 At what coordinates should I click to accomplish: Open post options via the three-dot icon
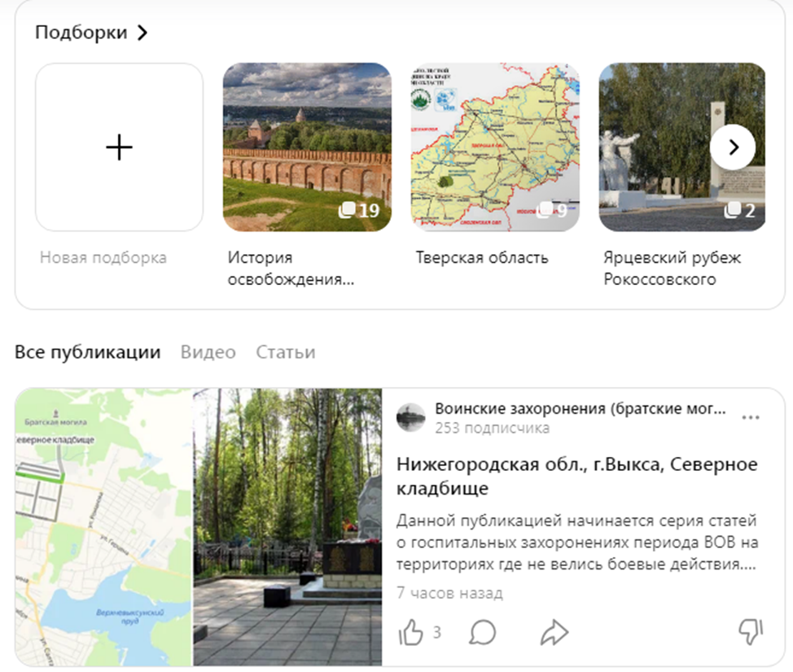[750, 415]
